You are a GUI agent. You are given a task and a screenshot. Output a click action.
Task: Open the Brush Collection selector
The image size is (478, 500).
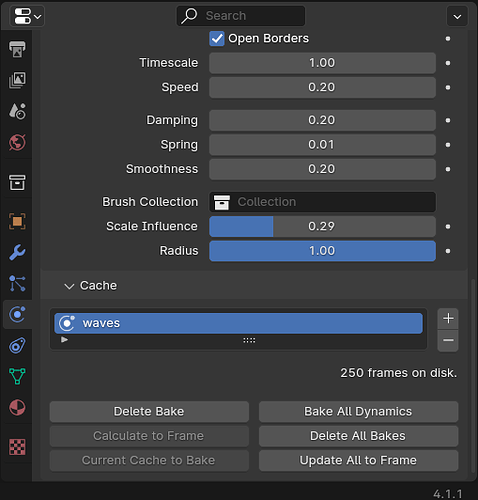(x=322, y=202)
